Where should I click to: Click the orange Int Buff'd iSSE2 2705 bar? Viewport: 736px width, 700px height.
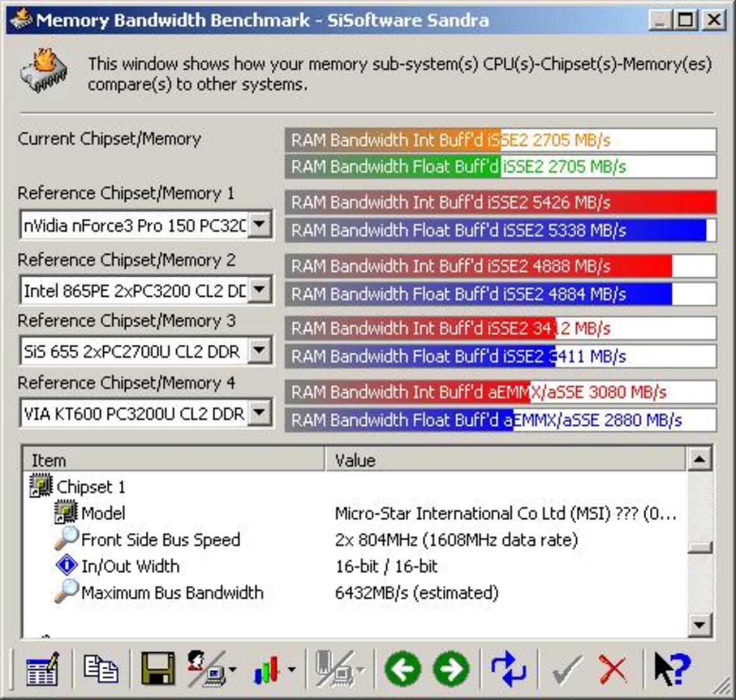pyautogui.click(x=500, y=140)
